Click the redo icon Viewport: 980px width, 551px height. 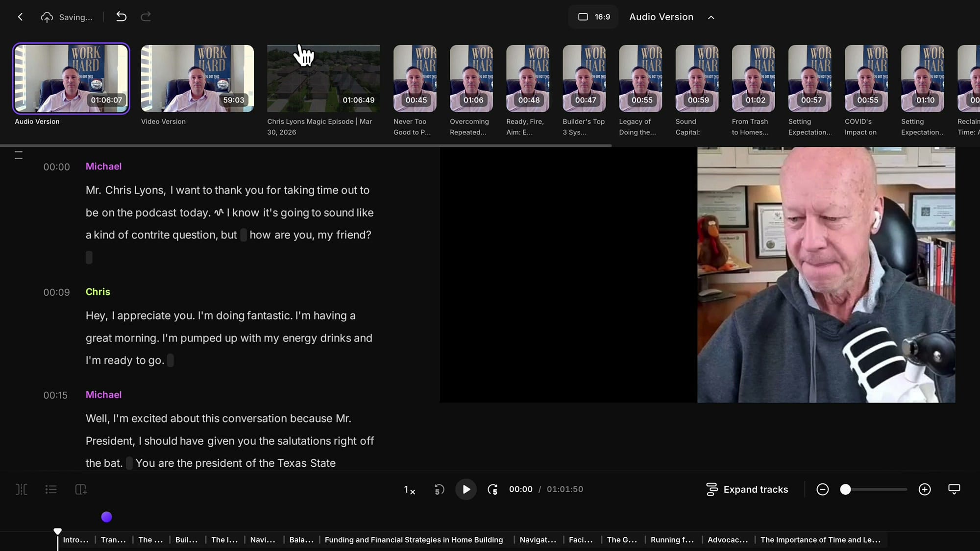tap(146, 16)
